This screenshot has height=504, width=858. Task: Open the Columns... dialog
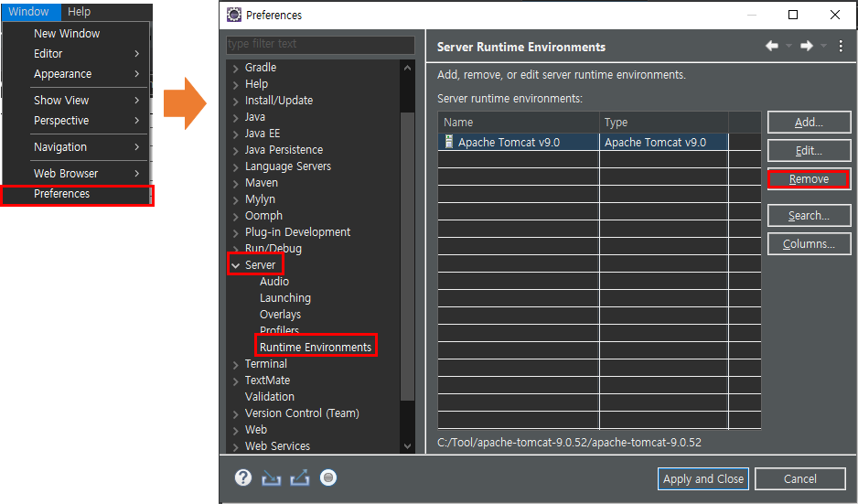click(809, 244)
